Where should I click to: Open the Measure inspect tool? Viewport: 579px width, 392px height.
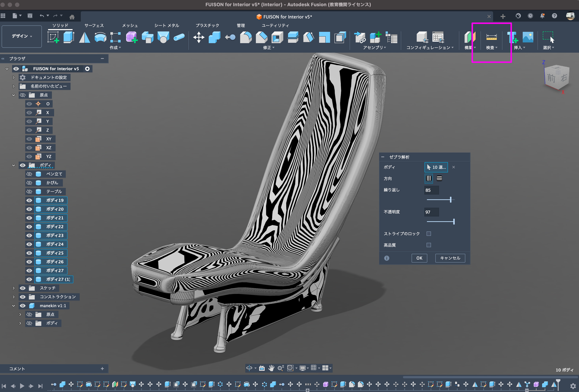tap(491, 37)
